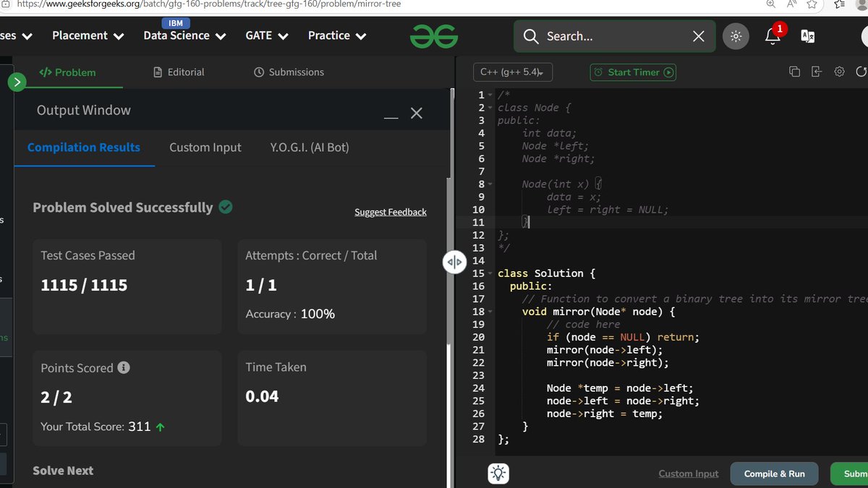Click the Compile & Run button
The image size is (868, 488).
click(x=775, y=474)
